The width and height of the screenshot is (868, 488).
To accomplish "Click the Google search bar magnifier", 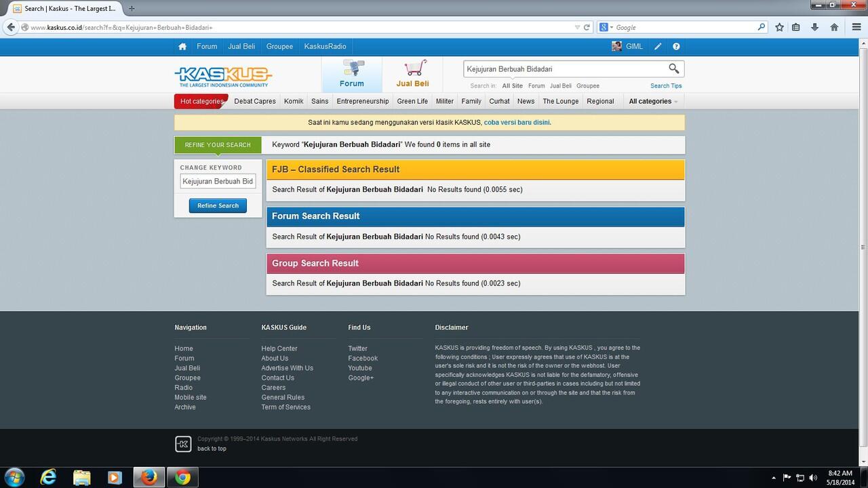I will pyautogui.click(x=762, y=27).
